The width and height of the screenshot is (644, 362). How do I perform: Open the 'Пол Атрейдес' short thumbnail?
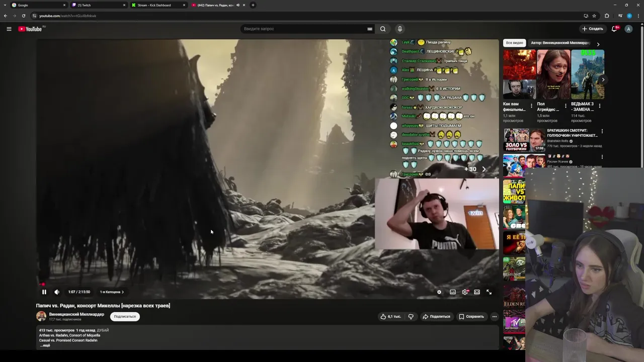(x=553, y=74)
